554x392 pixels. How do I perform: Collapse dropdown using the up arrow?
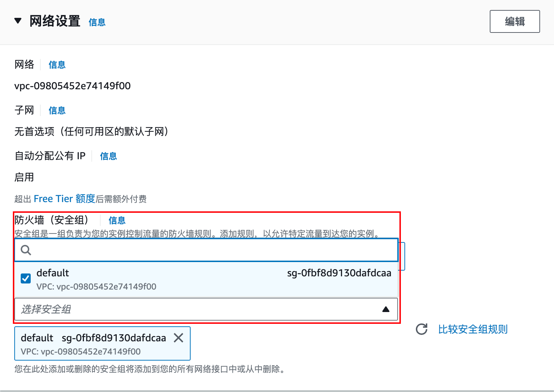click(x=386, y=309)
